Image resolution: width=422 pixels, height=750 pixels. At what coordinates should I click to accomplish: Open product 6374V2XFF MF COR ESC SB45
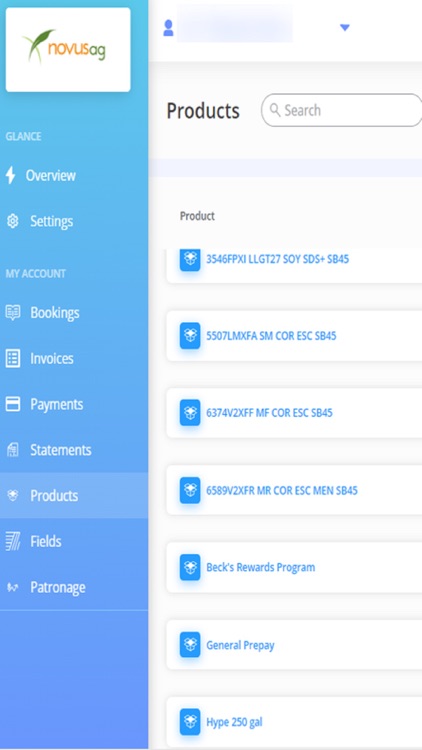[269, 413]
